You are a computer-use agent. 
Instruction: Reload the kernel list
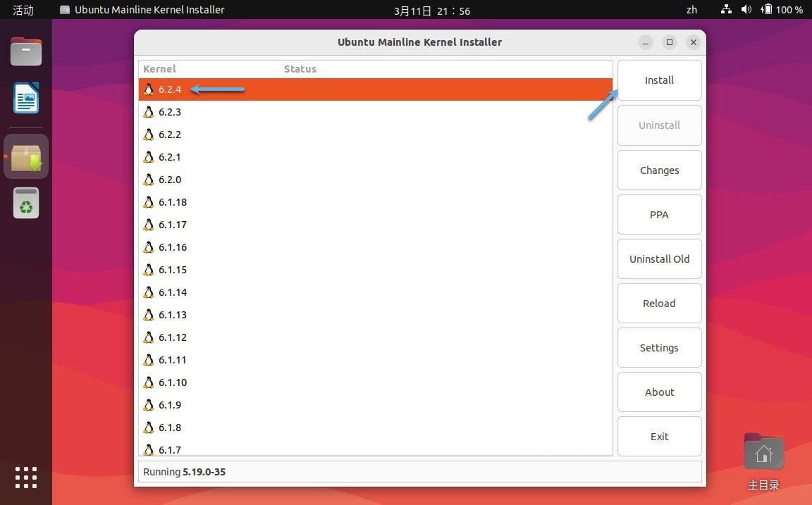[658, 303]
